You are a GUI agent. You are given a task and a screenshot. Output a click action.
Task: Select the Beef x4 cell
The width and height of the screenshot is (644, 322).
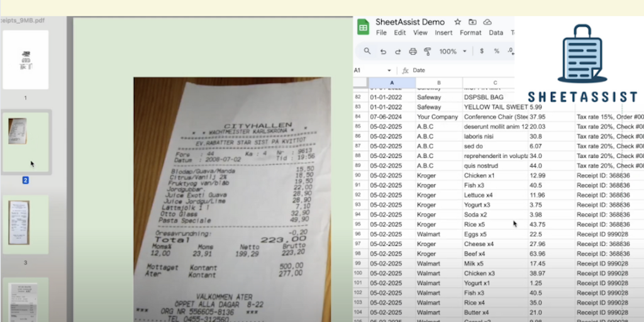pyautogui.click(x=496, y=254)
